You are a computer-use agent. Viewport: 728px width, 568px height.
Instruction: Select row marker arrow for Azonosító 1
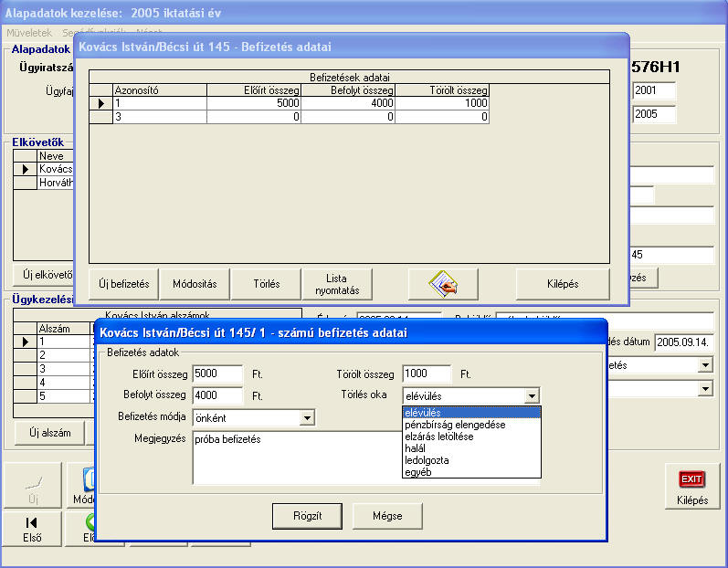point(101,103)
